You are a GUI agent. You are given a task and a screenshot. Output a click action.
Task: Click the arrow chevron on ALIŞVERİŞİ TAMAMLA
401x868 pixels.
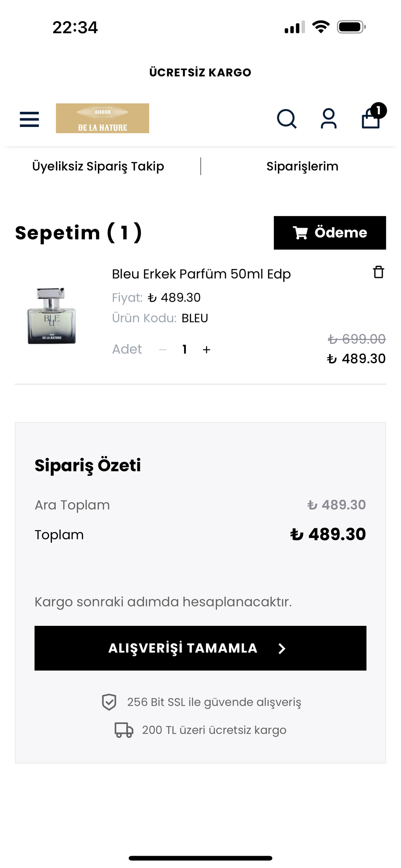[x=282, y=649]
